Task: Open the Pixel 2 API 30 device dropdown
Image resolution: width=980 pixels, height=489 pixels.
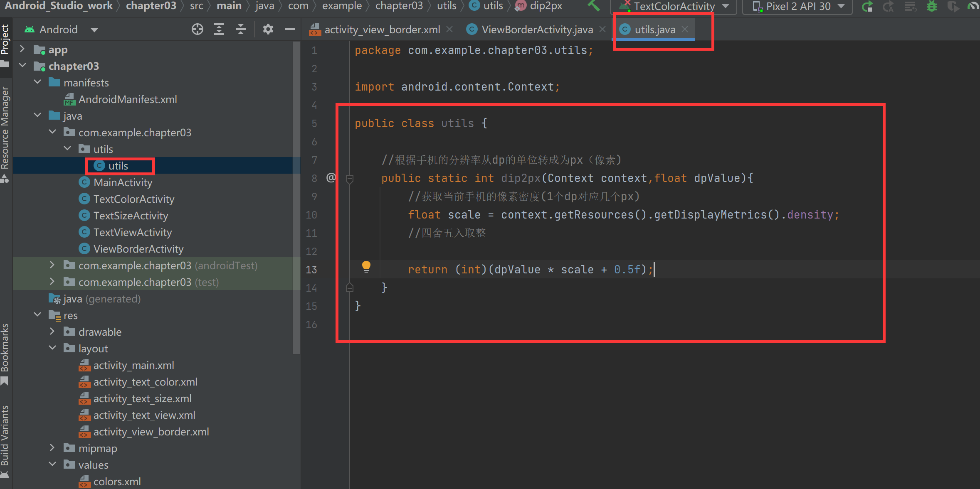Action: point(798,6)
